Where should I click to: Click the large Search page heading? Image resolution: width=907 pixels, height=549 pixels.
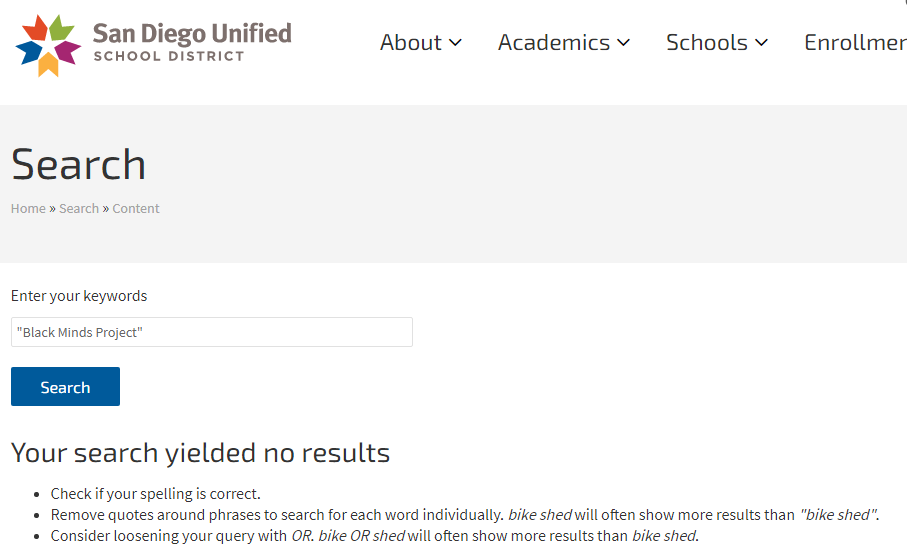click(x=79, y=165)
